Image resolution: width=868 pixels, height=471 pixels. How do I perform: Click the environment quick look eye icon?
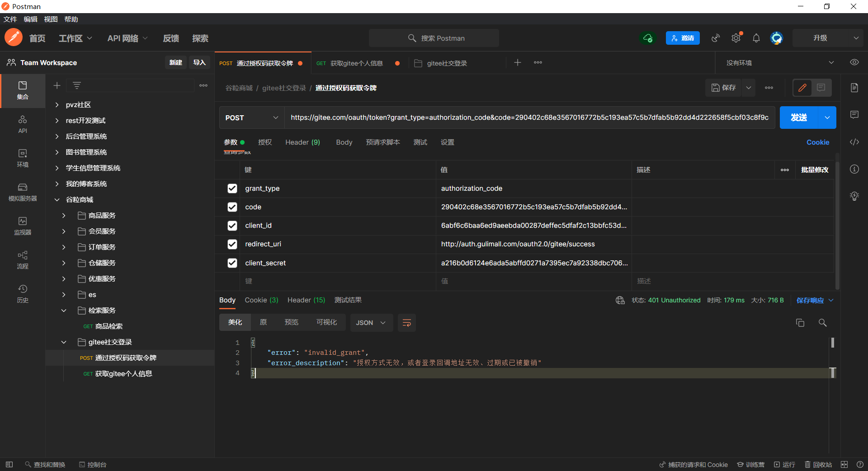click(x=854, y=62)
